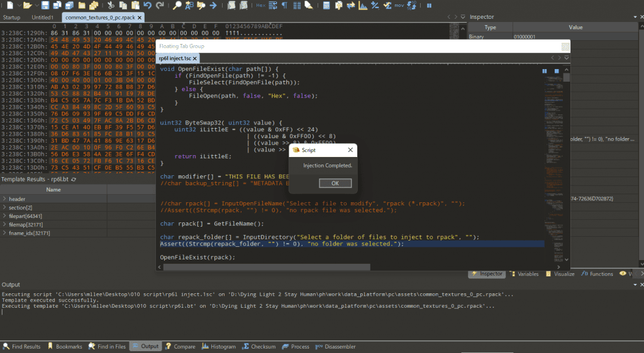Click the Name column header in Template Results
The height and width of the screenshot is (353, 644).
53,190
